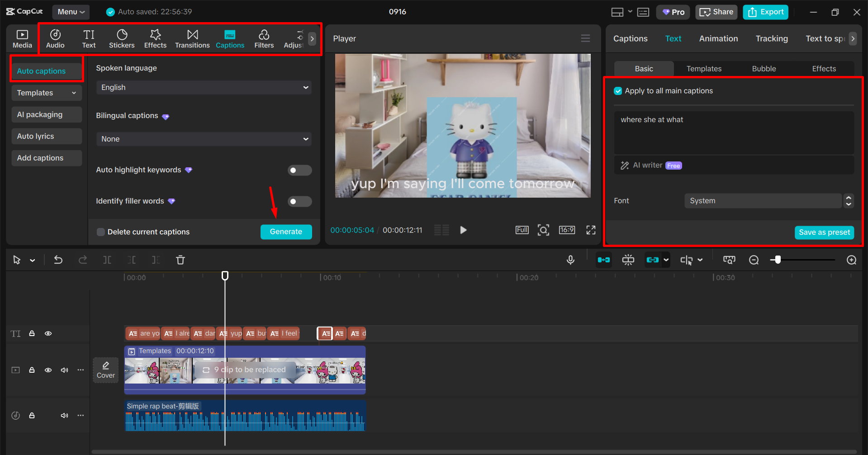This screenshot has width=868, height=455.
Task: Toggle Identify filler words switch
Action: tap(299, 201)
